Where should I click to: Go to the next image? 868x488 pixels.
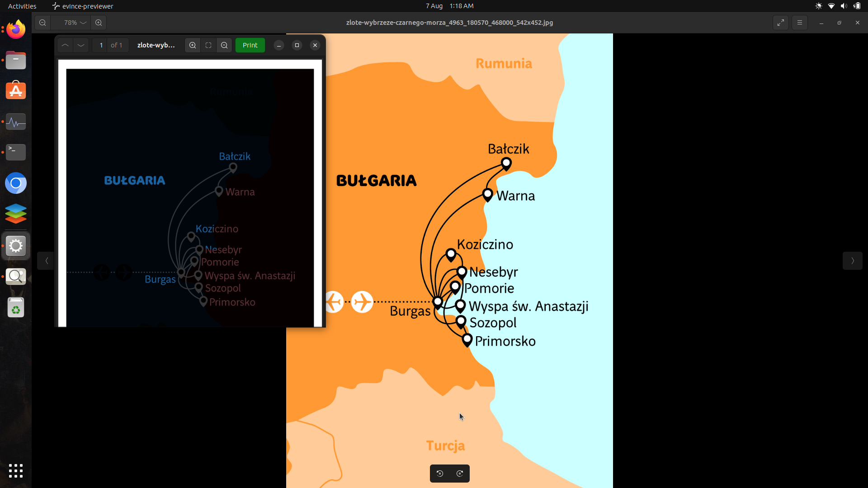point(852,261)
